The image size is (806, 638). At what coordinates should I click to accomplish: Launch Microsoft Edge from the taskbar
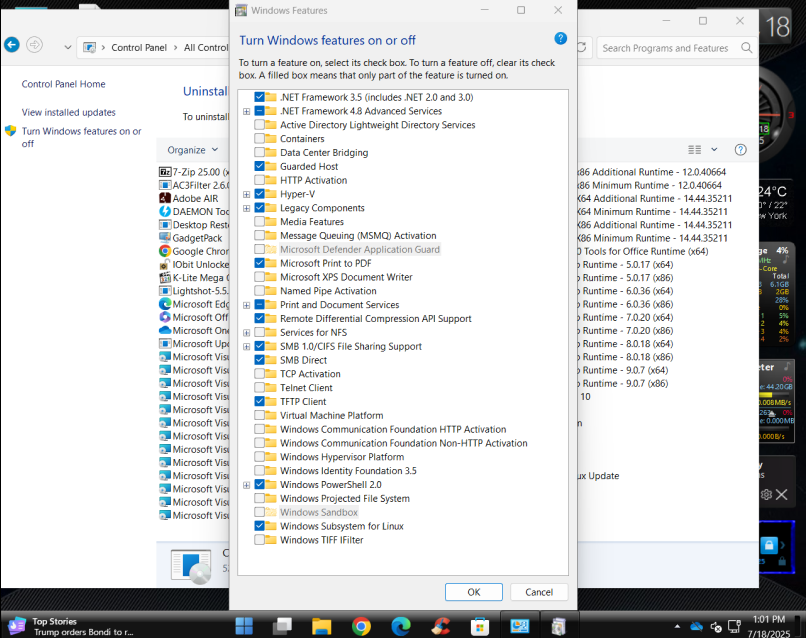pyautogui.click(x=401, y=626)
